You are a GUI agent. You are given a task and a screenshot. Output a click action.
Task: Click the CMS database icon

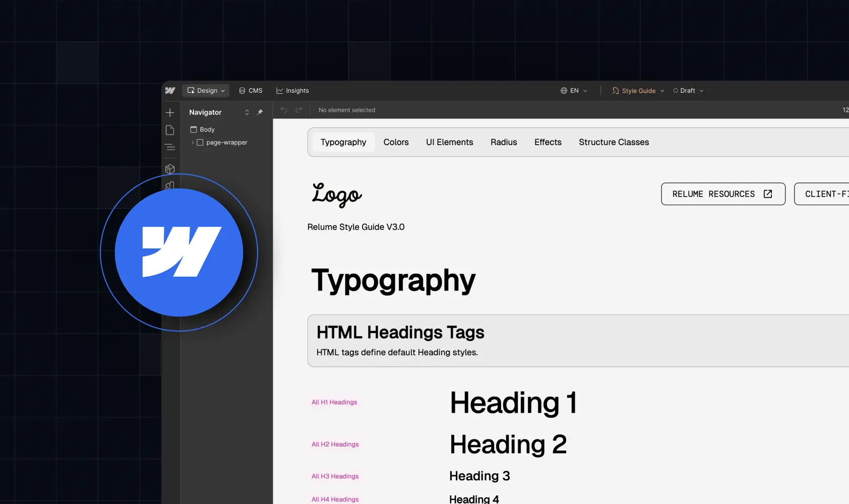[242, 91]
